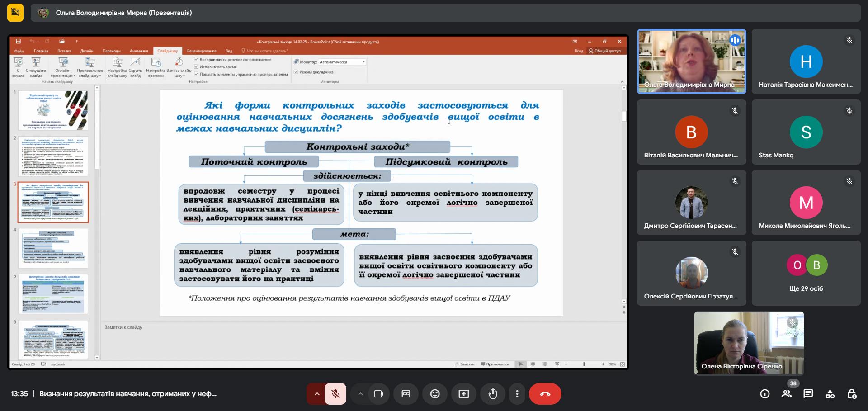Open the Вид ribbon tab
Image resolution: width=868 pixels, height=411 pixels.
(229, 51)
